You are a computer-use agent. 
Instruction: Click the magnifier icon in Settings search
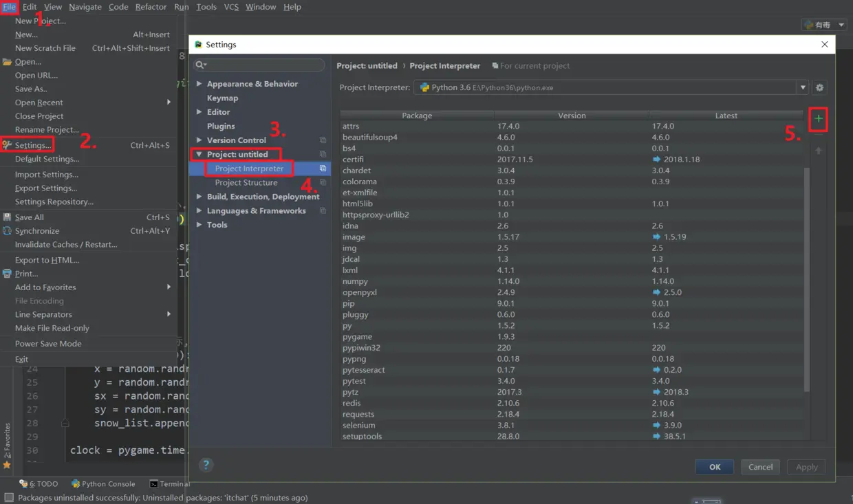click(x=200, y=65)
